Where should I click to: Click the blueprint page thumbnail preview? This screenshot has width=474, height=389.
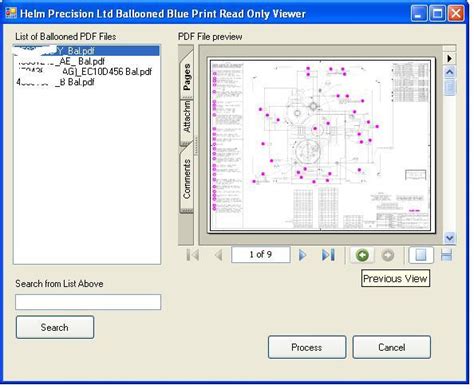pos(321,145)
